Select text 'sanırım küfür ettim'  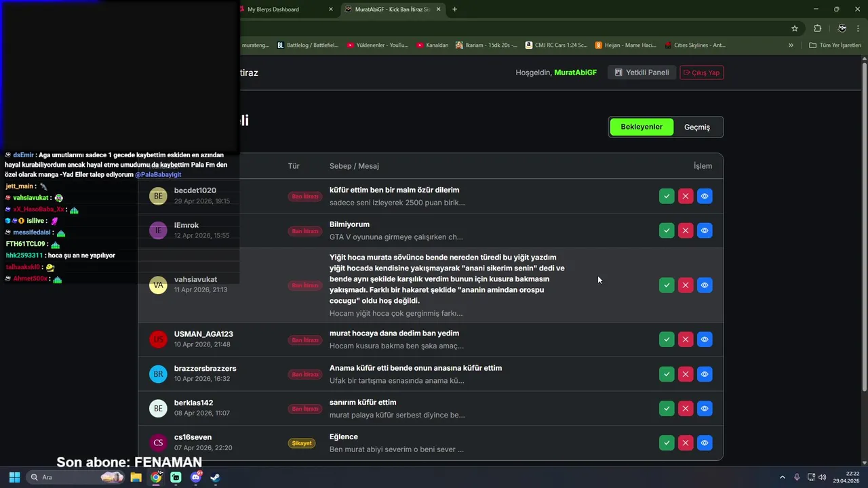(363, 403)
